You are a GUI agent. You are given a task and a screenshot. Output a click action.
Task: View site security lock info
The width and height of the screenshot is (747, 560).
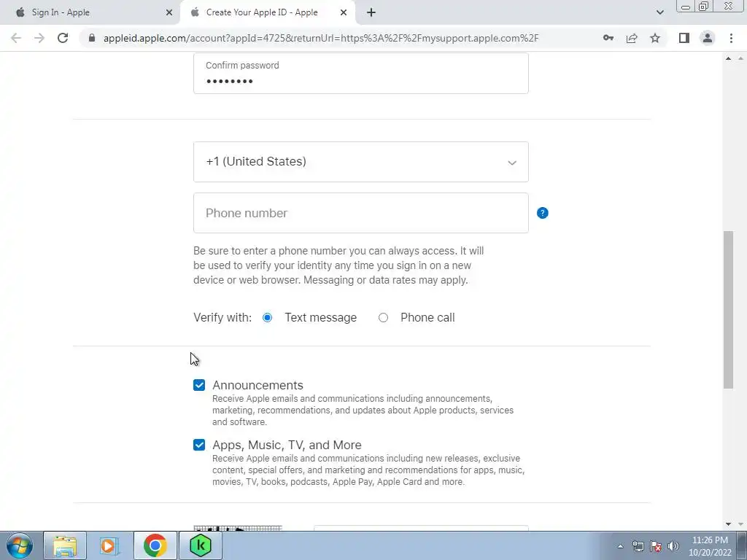tap(92, 38)
